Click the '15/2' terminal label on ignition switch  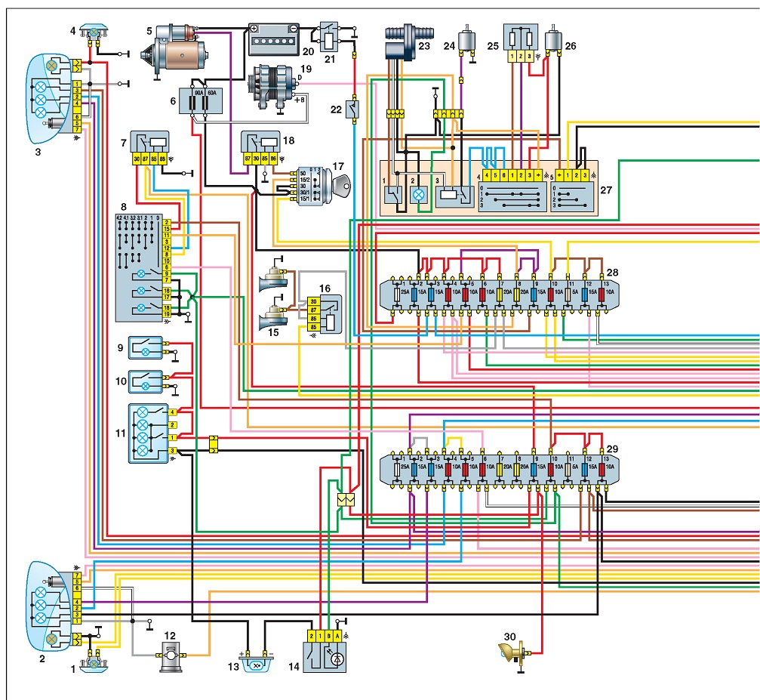point(304,180)
